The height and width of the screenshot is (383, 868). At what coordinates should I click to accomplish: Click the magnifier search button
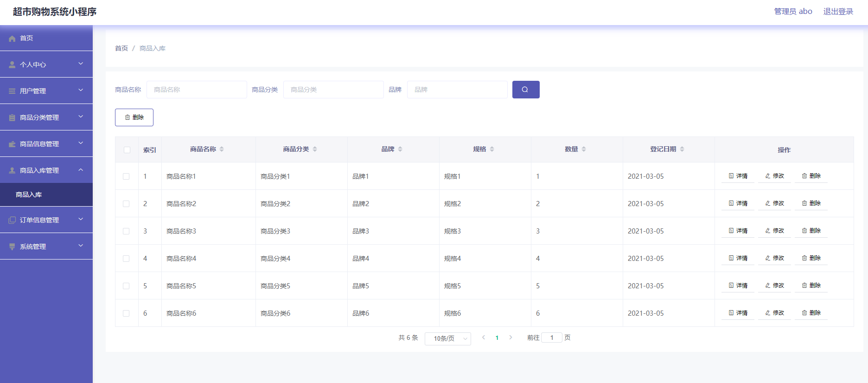[x=525, y=90]
